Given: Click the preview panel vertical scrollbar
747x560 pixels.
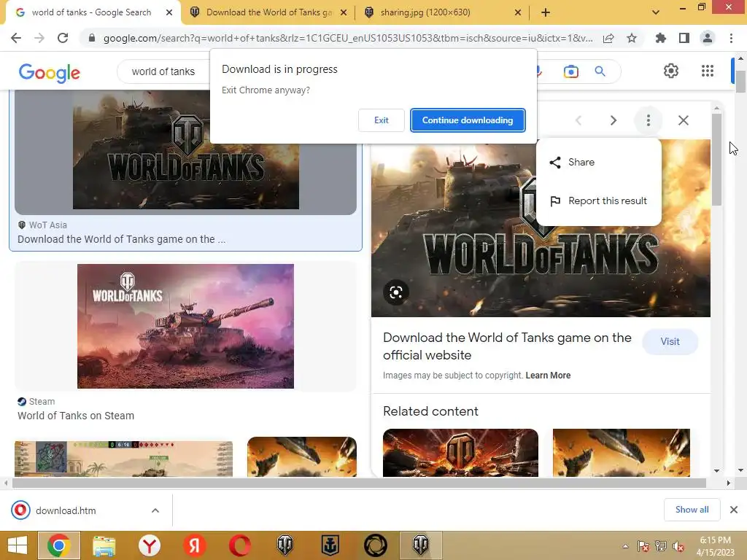Looking at the screenshot, I should (x=716, y=159).
